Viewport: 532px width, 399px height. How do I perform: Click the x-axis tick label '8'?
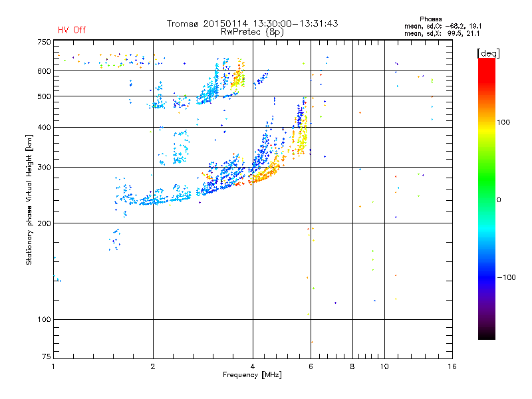tap(352, 366)
